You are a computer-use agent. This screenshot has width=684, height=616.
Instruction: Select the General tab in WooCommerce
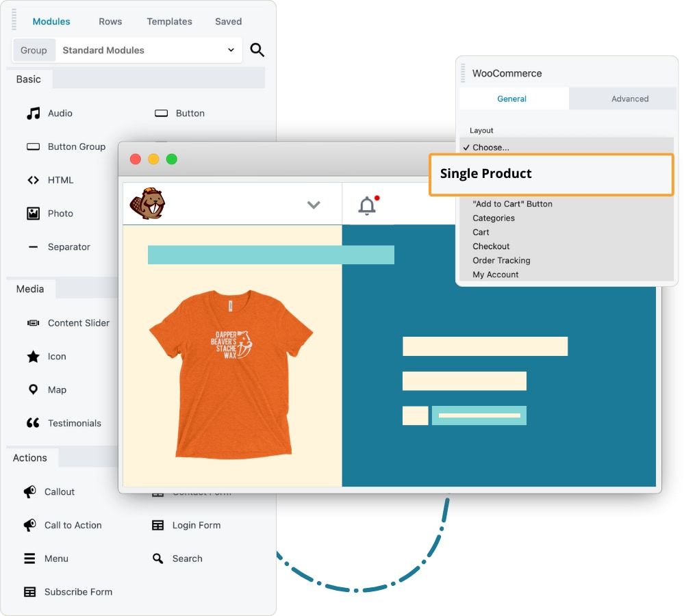tap(514, 99)
